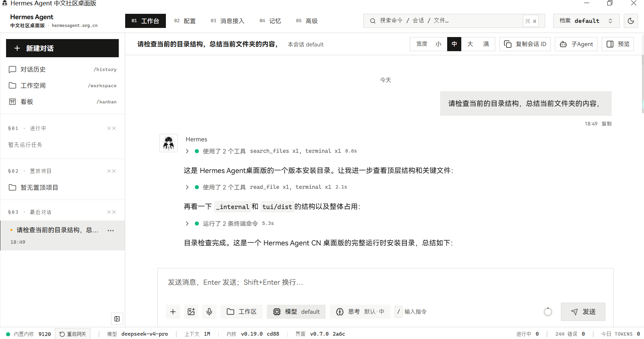The width and height of the screenshot is (644, 339).
Task: Switch to the 05 高级 tab
Action: 307,21
